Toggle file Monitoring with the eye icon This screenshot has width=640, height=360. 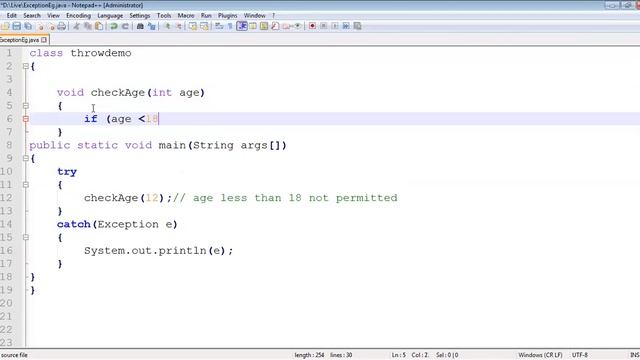(x=298, y=26)
